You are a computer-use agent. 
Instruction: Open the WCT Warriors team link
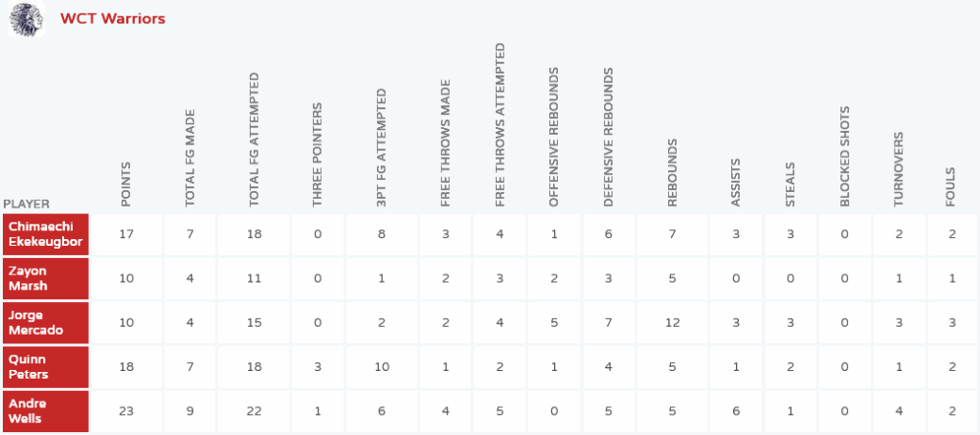pos(112,19)
